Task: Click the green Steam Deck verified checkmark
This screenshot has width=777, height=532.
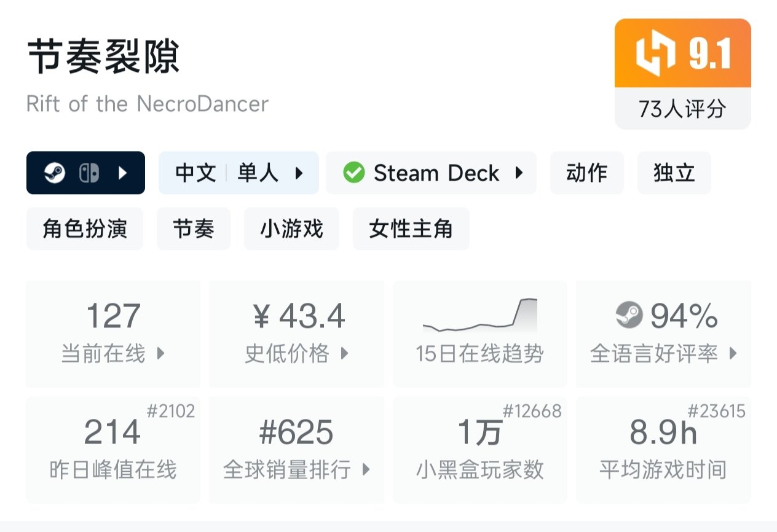Action: pyautogui.click(x=353, y=173)
